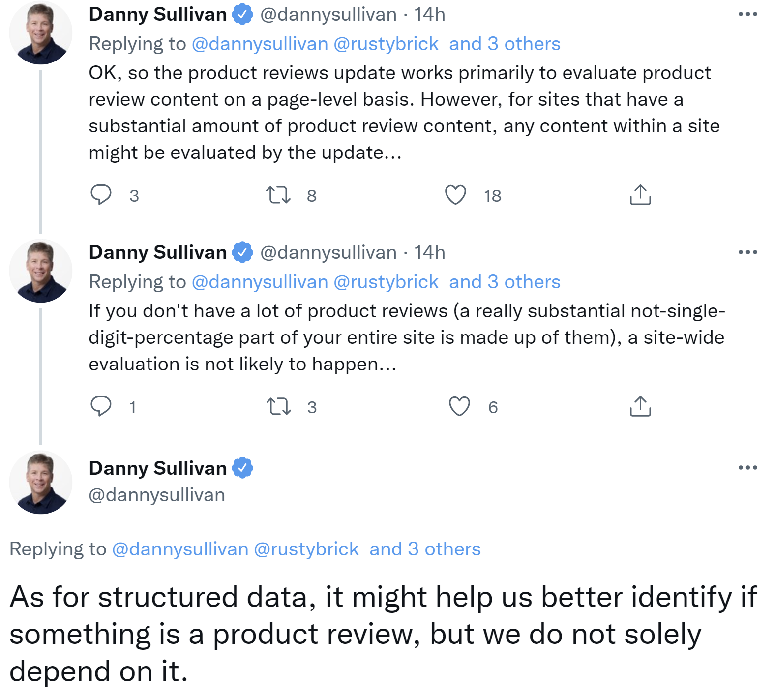The image size is (775, 700).
Task: Open the more options menu on the second tweet
Action: pos(747,251)
